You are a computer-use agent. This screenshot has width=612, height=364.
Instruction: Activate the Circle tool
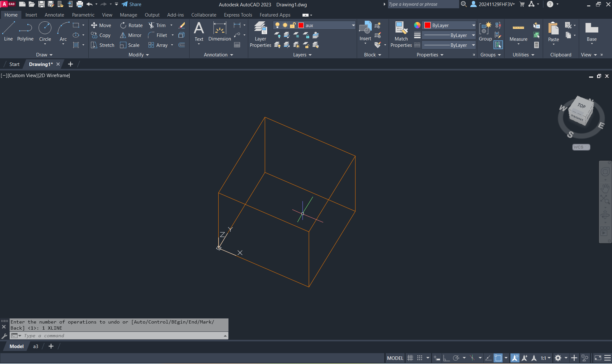click(45, 31)
